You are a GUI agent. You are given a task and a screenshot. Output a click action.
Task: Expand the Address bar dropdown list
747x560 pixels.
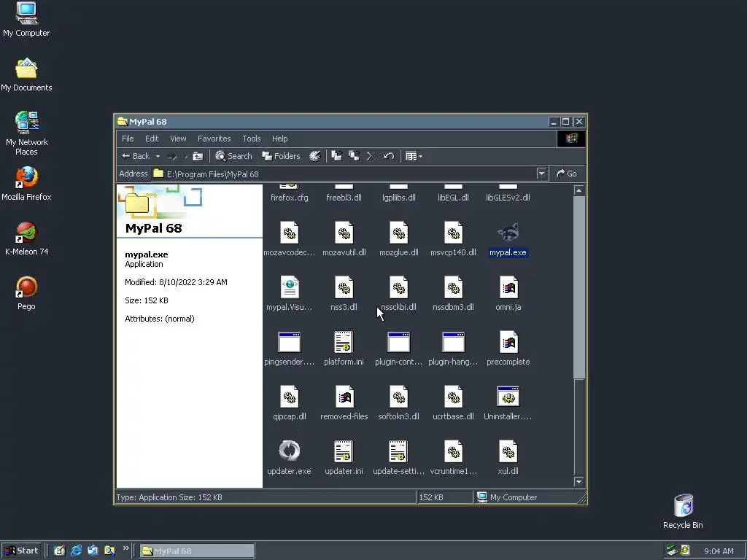pos(541,174)
